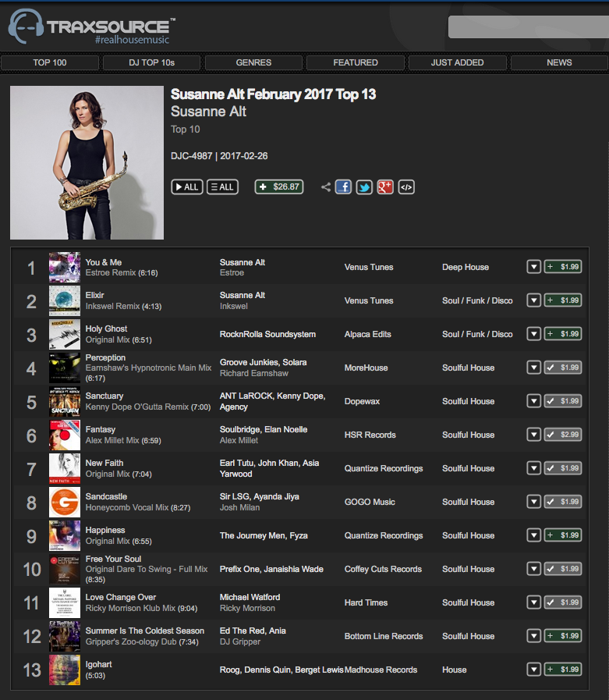Open Igohart cover art
This screenshot has width=609, height=700.
click(x=65, y=670)
